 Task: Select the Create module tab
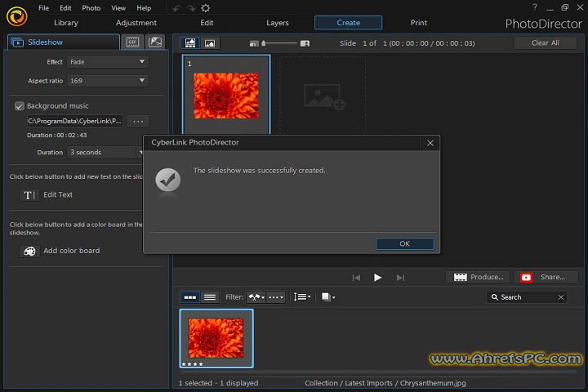(349, 23)
